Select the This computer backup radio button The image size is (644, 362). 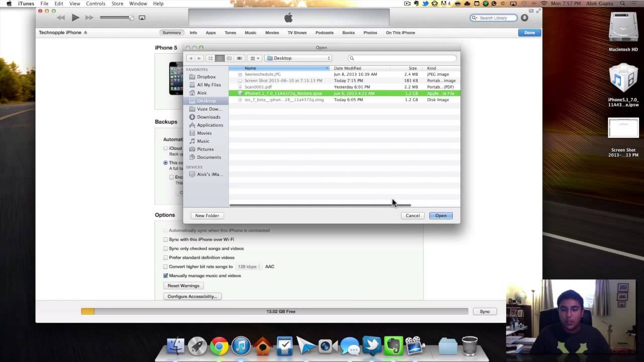pos(166,163)
